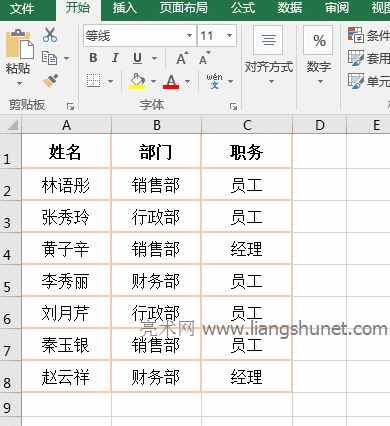
Task: Select cell containing 张秀玲
Action: point(66,217)
